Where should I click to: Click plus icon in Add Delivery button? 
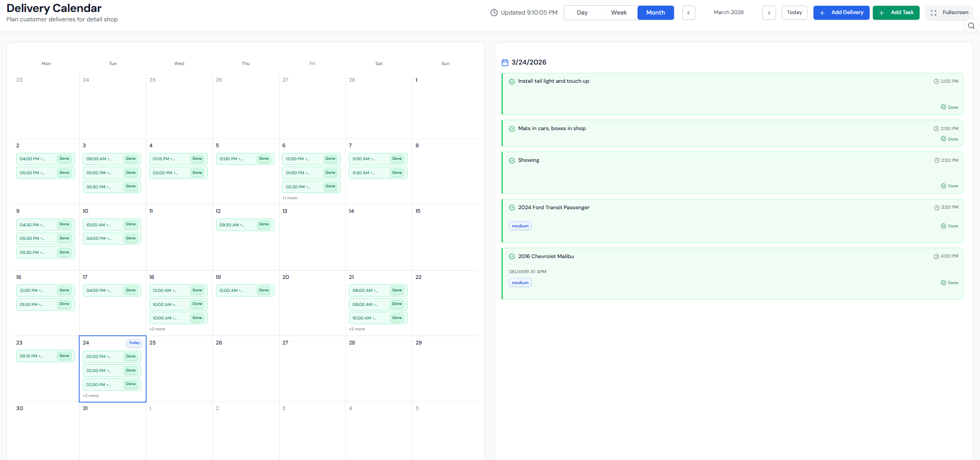coord(822,12)
